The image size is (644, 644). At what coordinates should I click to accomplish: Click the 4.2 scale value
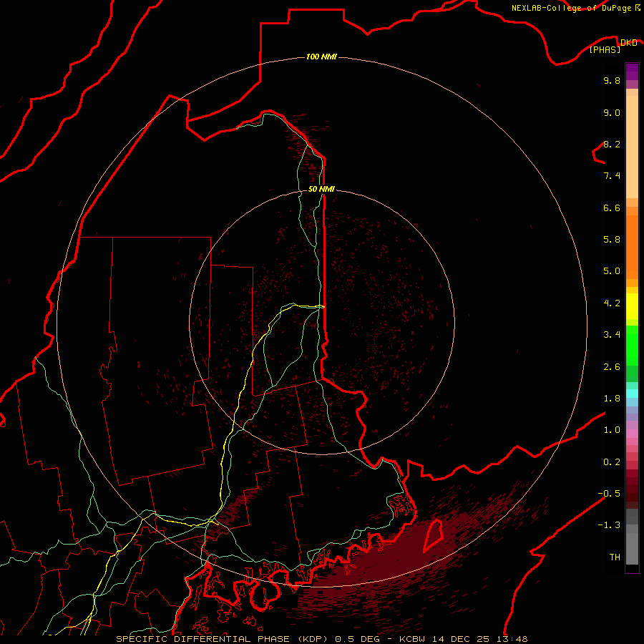612,303
